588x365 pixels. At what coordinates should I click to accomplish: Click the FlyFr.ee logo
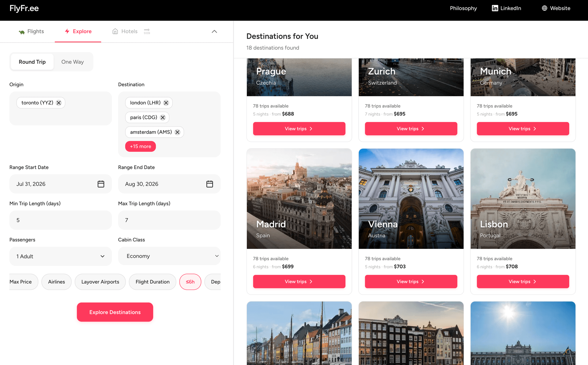(24, 8)
